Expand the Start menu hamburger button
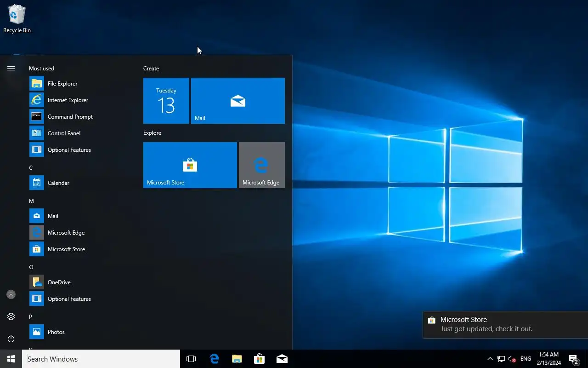The height and width of the screenshot is (368, 588). click(11, 68)
